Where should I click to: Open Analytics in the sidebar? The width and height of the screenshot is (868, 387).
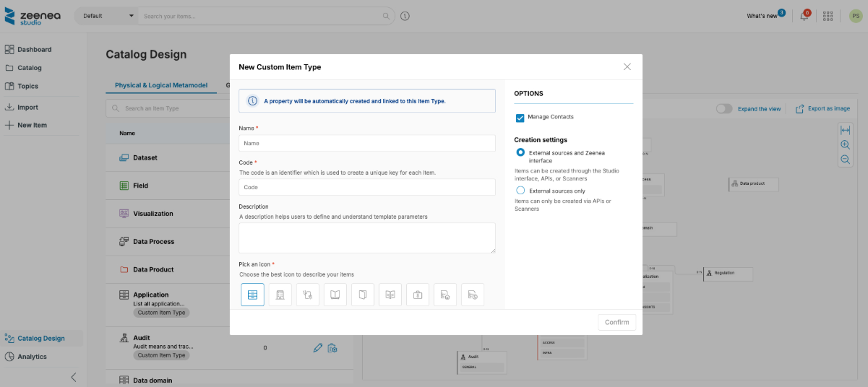pyautogui.click(x=32, y=357)
